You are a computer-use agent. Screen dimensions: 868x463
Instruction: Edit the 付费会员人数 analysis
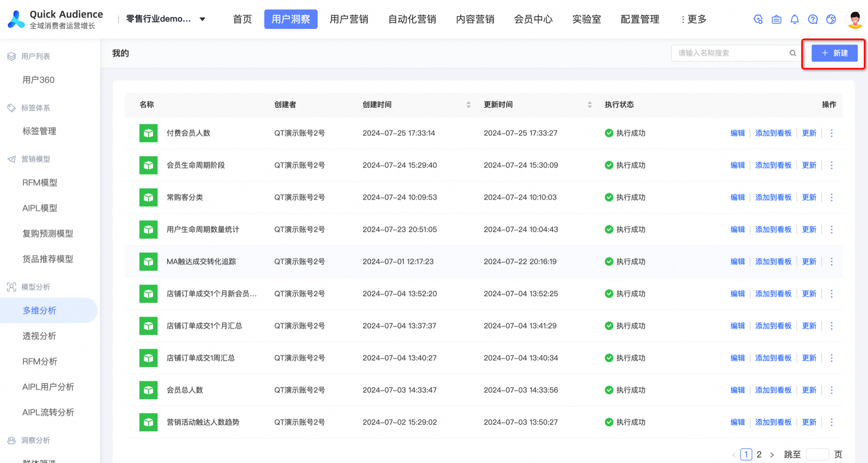(x=737, y=133)
